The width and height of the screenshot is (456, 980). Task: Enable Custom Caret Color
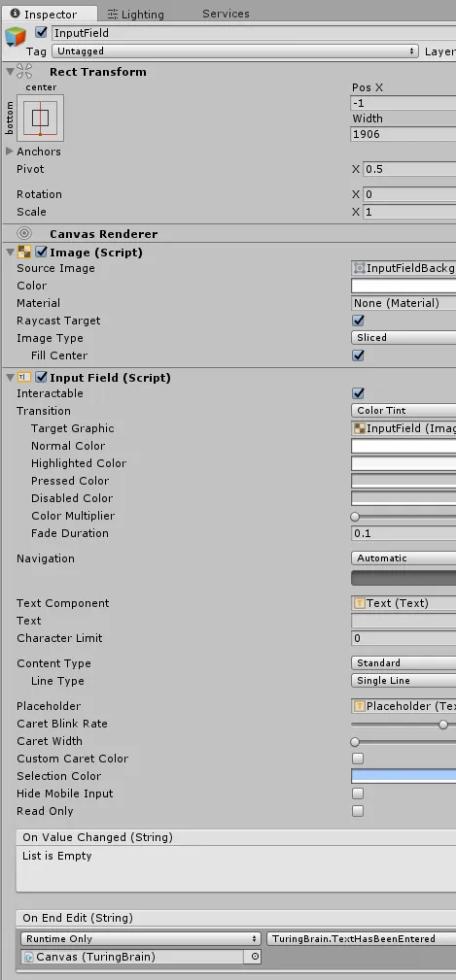[358, 759]
